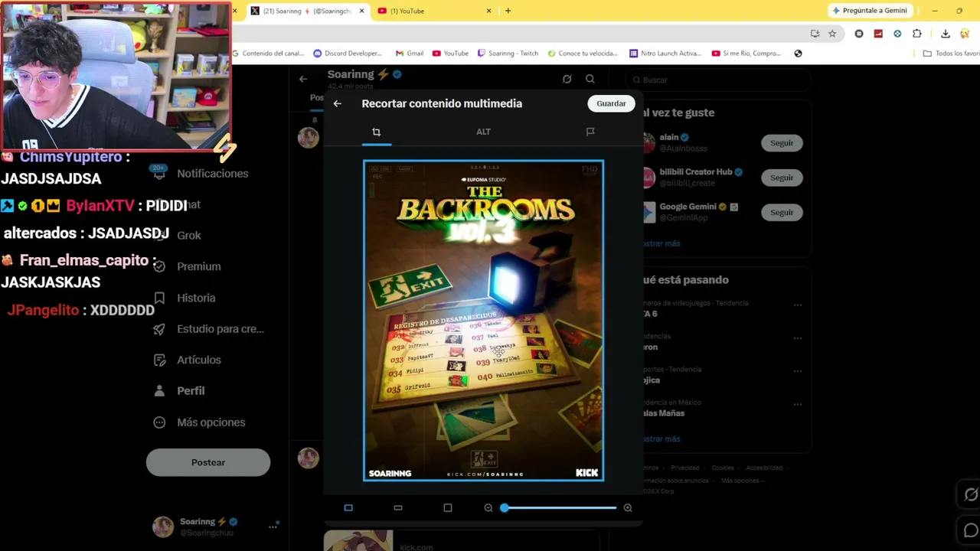This screenshot has width=980, height=551.
Task: Open the Nitro Launch Activa bookmark
Action: pos(665,54)
